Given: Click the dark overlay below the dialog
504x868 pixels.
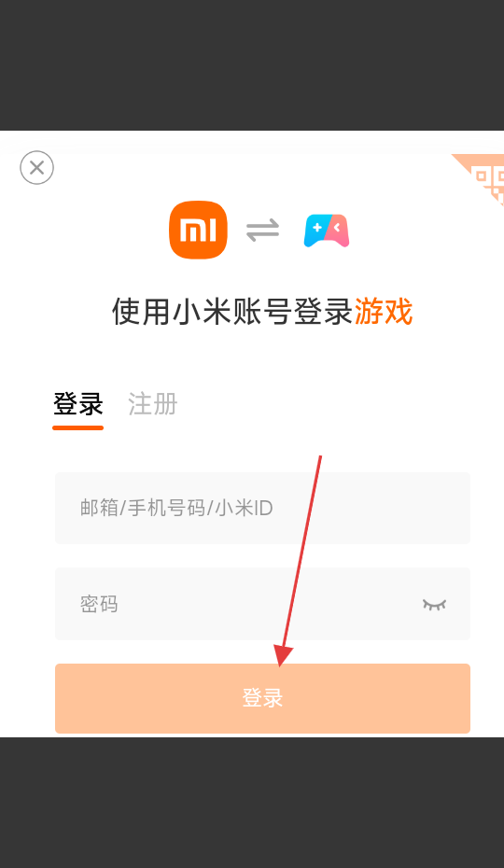Looking at the screenshot, I should [x=252, y=803].
